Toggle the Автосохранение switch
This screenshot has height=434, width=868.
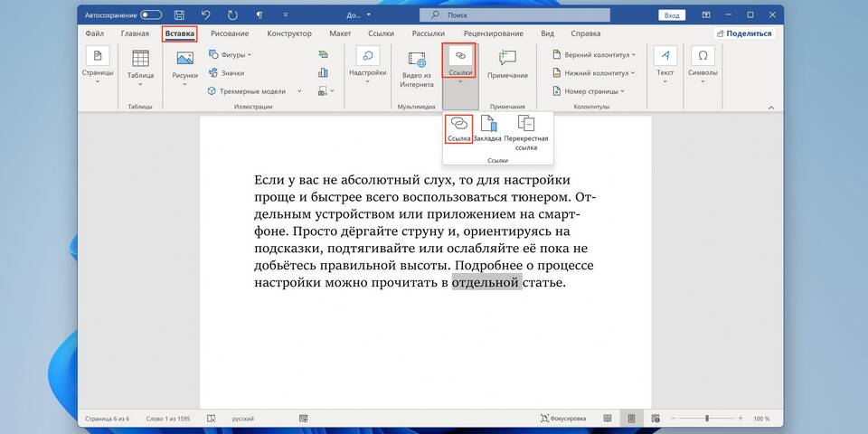tap(150, 15)
